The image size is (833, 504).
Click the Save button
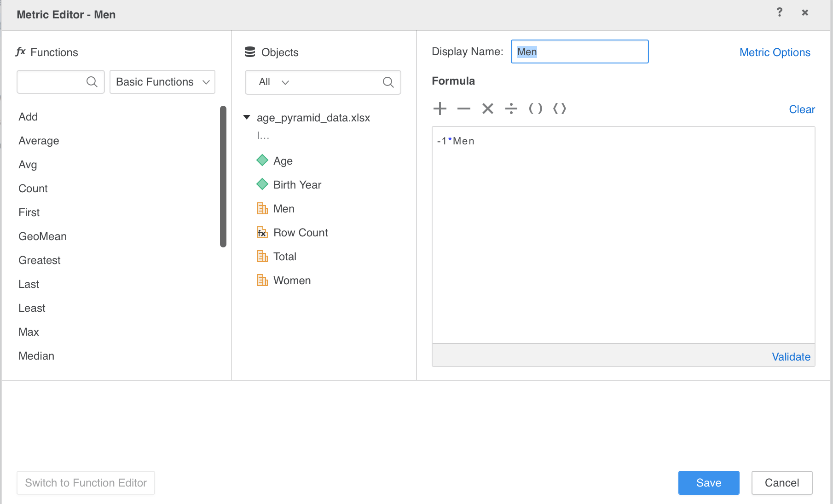tap(709, 483)
